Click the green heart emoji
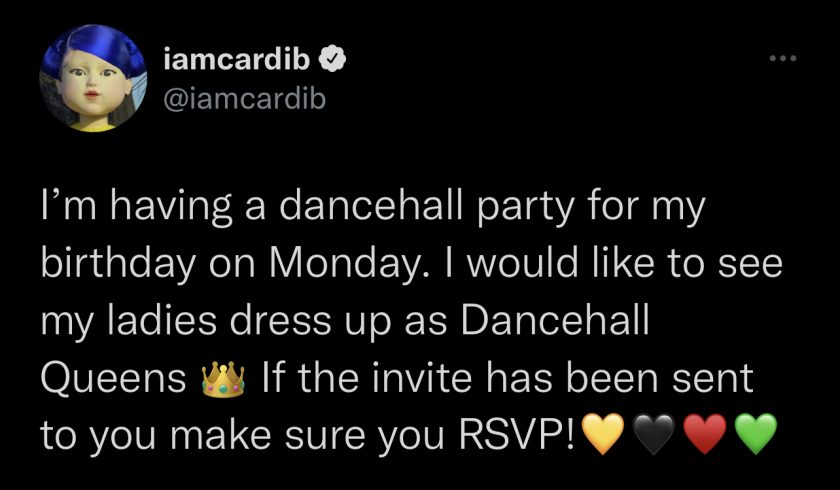840x490 pixels. click(756, 434)
